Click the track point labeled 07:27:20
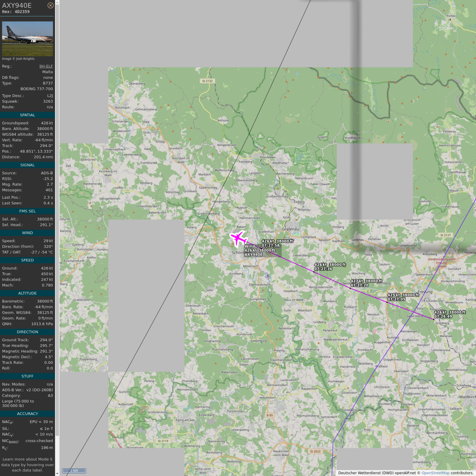 [x=350, y=288]
